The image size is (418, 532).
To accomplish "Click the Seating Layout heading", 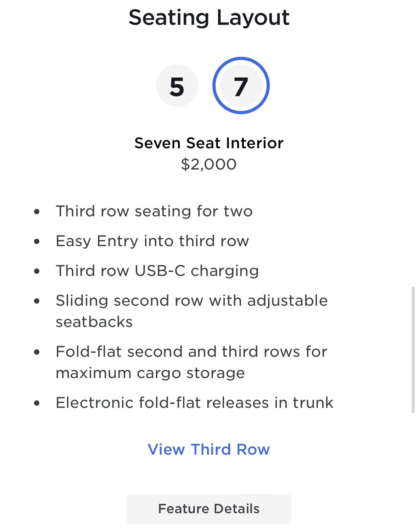I will click(x=209, y=17).
